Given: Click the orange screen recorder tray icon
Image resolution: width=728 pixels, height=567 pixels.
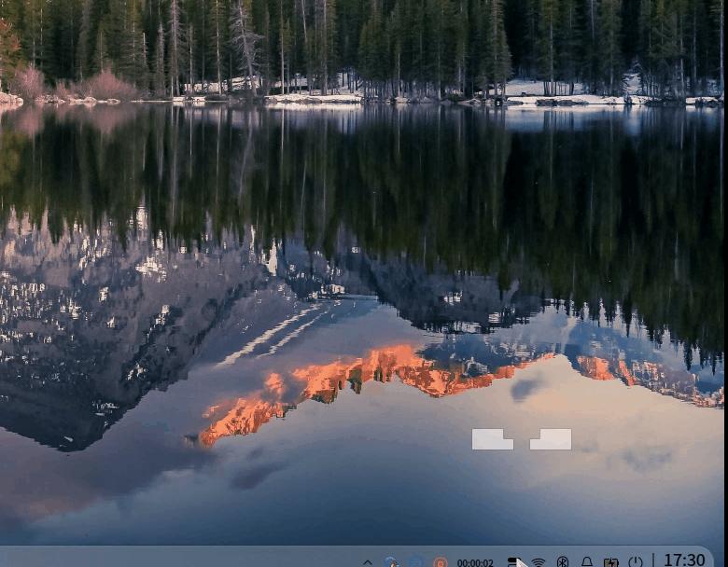Looking at the screenshot, I should coord(440,562).
